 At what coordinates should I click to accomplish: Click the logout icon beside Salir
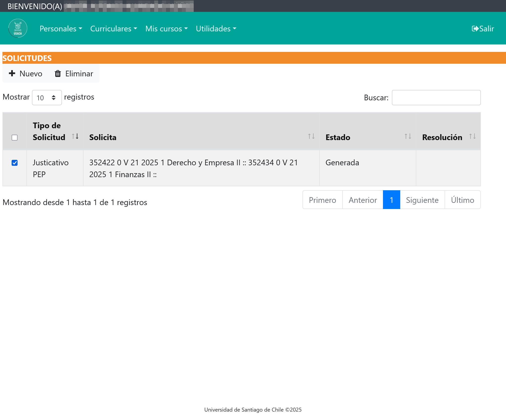click(x=475, y=29)
